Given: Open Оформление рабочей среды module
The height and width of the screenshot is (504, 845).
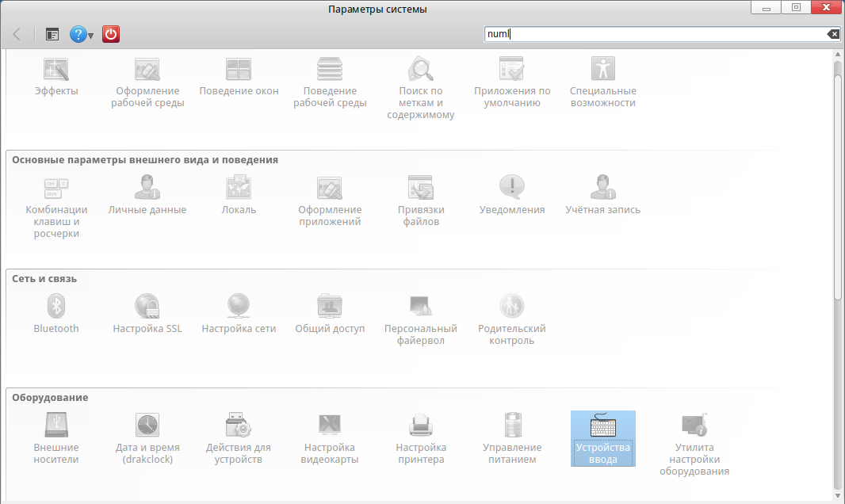Looking at the screenshot, I should (x=147, y=83).
